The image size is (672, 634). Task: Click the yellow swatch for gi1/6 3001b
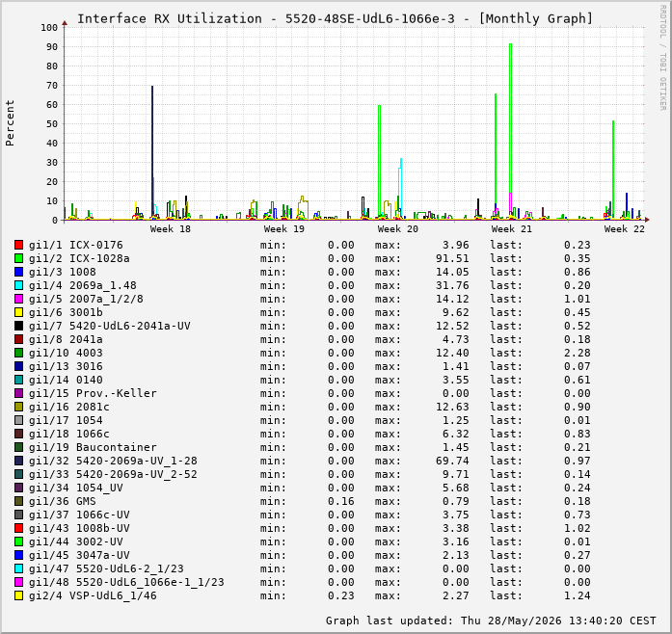(x=19, y=312)
